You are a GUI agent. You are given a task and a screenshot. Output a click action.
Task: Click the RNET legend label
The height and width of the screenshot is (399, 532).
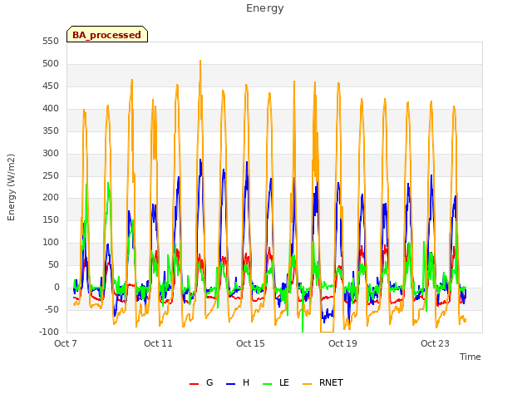click(331, 382)
